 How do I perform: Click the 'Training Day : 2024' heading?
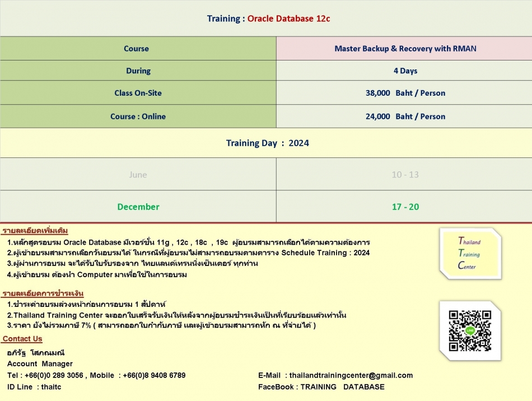(x=268, y=143)
